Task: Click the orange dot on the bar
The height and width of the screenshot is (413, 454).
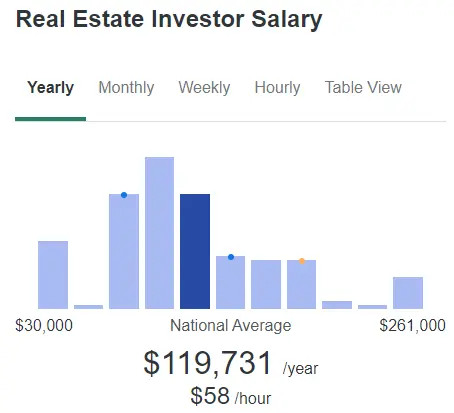Action: [302, 261]
